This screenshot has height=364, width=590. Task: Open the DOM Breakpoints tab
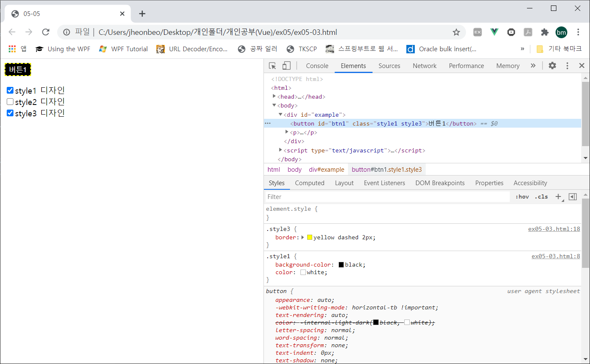pyautogui.click(x=440, y=183)
